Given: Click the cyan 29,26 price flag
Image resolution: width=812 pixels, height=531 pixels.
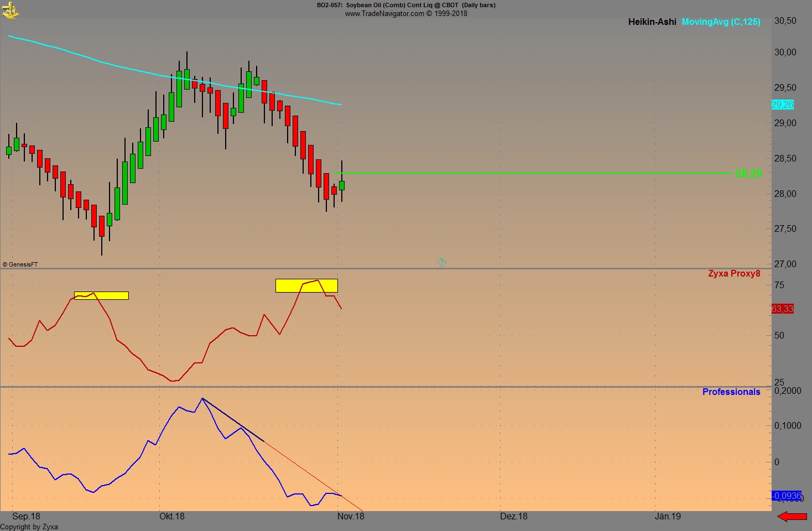Looking at the screenshot, I should click(x=782, y=104).
